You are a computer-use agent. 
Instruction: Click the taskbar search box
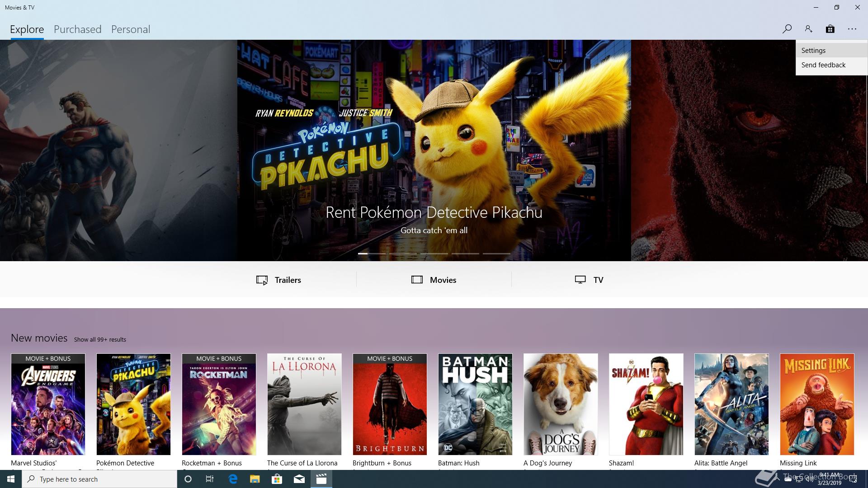click(x=99, y=479)
